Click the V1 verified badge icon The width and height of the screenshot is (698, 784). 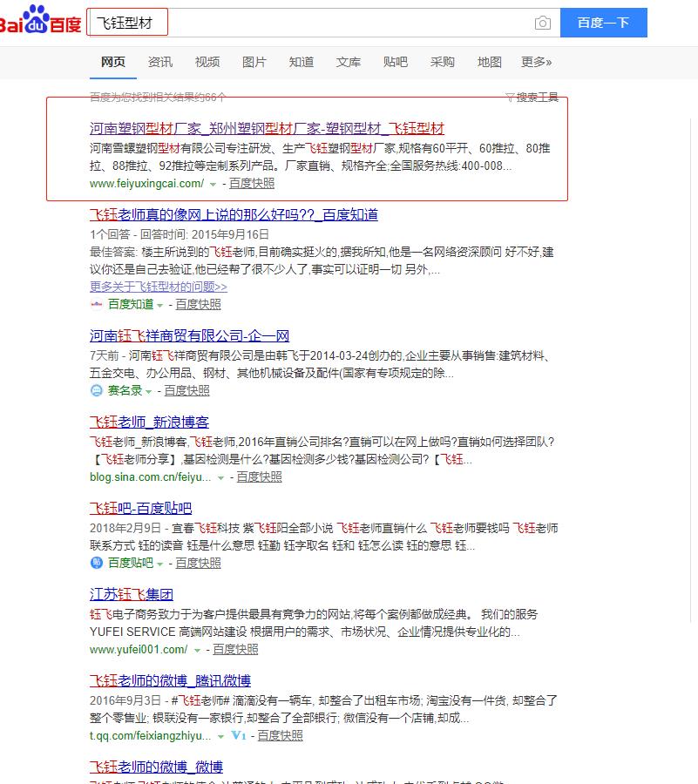[239, 735]
